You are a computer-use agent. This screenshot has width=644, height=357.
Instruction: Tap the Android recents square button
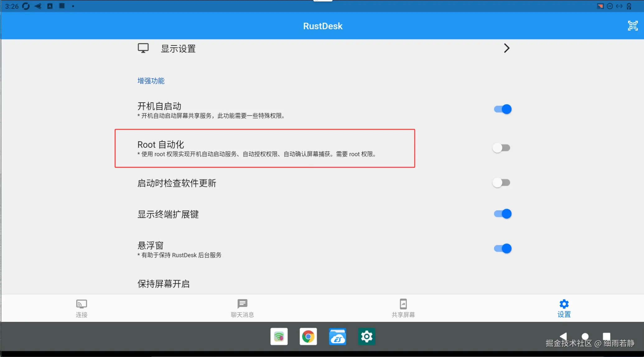(x=606, y=336)
